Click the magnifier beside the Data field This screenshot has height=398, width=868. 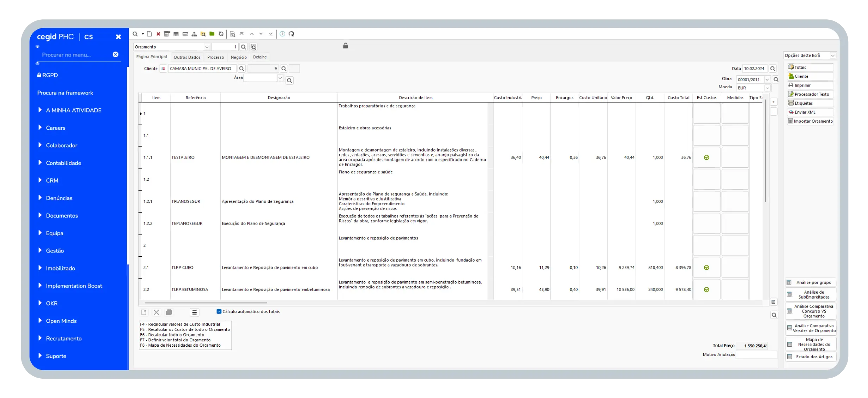[x=773, y=69]
